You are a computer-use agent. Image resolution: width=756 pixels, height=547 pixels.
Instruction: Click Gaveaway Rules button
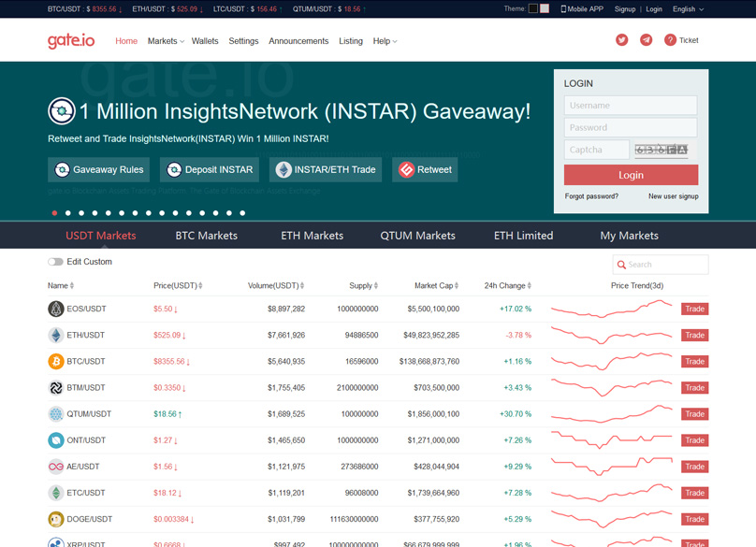click(x=99, y=169)
